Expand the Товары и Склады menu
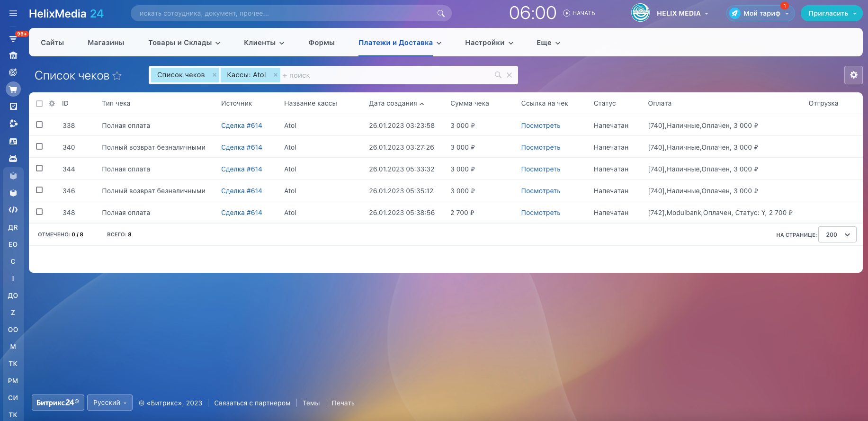Screen dimensions: 868x421 click(184, 43)
